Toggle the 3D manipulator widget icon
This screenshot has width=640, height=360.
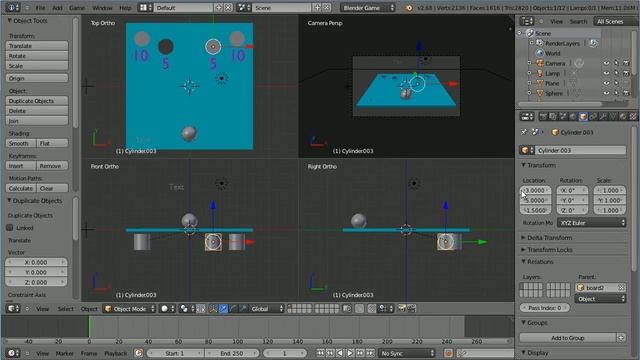click(x=213, y=309)
